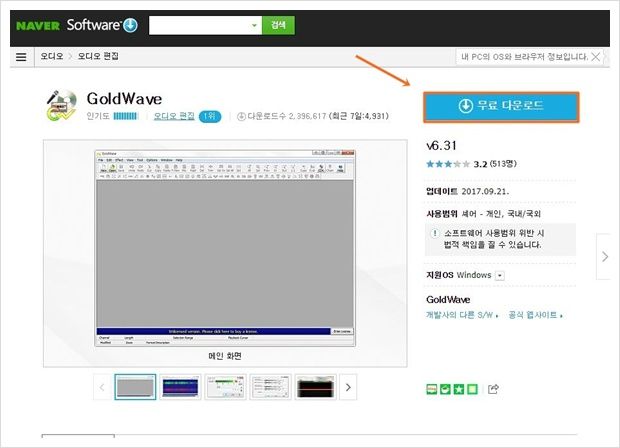
Task: Show previous thumbnails with left arrow
Action: pos(102,387)
